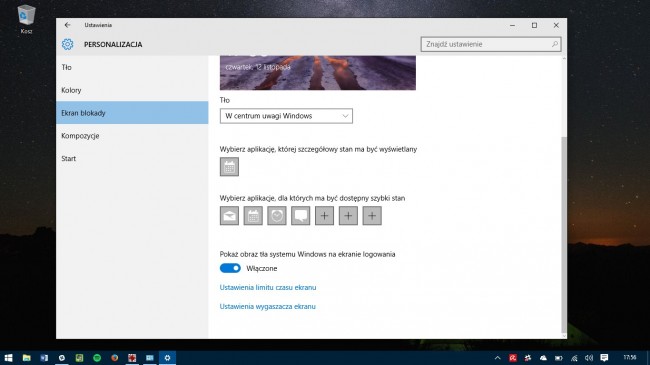Open the Action Center notifications icon

point(604,358)
